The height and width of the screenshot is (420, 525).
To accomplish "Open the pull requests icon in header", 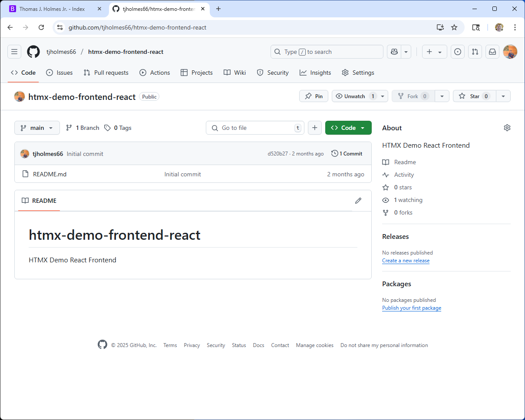I will (475, 52).
